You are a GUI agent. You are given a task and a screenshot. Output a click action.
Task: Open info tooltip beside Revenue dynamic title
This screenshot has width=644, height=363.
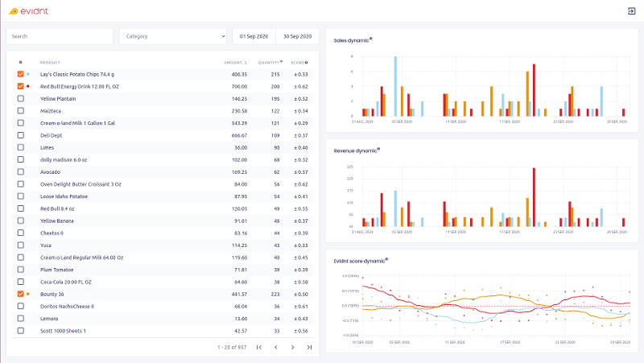click(x=378, y=149)
